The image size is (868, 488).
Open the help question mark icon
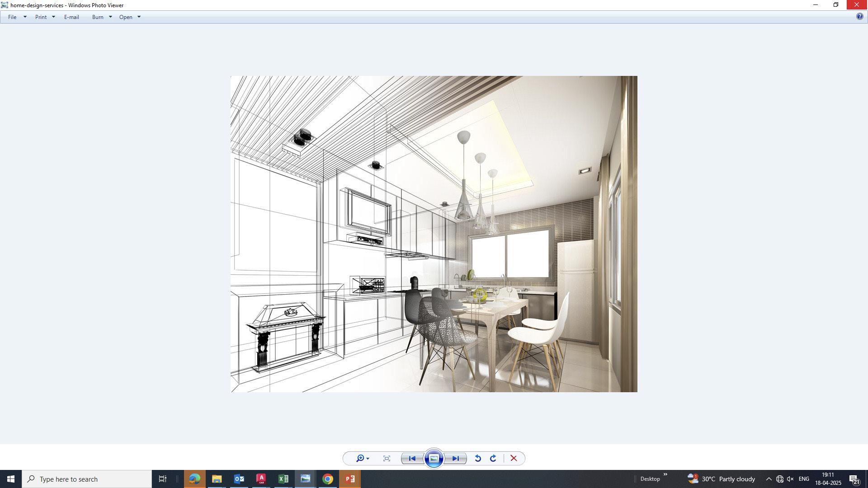click(x=859, y=17)
